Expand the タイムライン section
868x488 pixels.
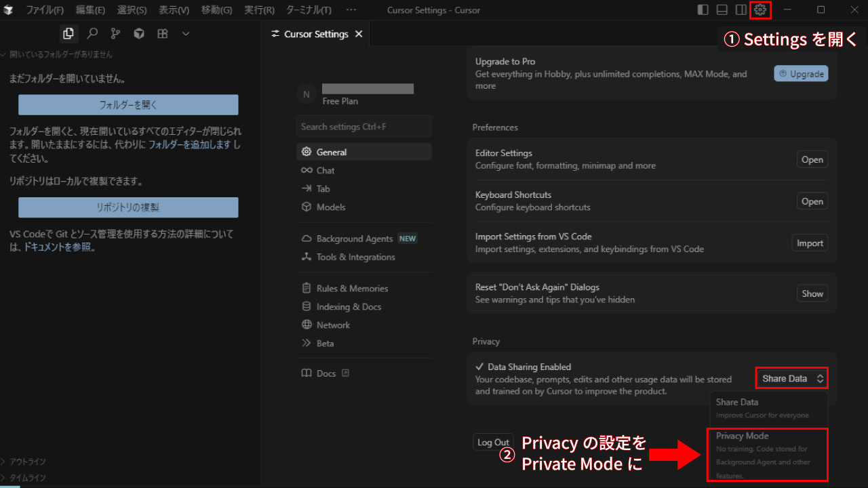23,477
